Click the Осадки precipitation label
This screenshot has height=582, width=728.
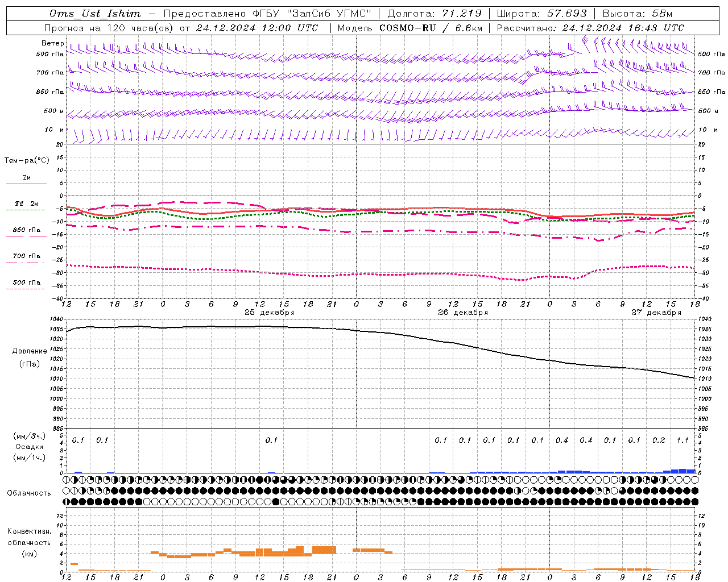(30, 447)
